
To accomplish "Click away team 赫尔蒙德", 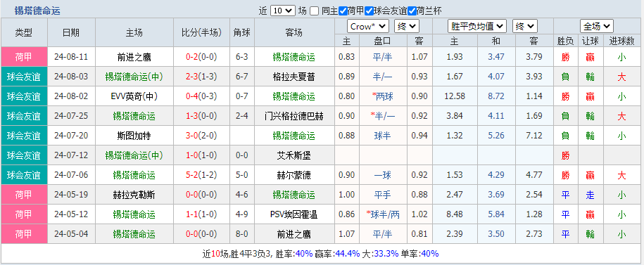I will (x=294, y=175).
